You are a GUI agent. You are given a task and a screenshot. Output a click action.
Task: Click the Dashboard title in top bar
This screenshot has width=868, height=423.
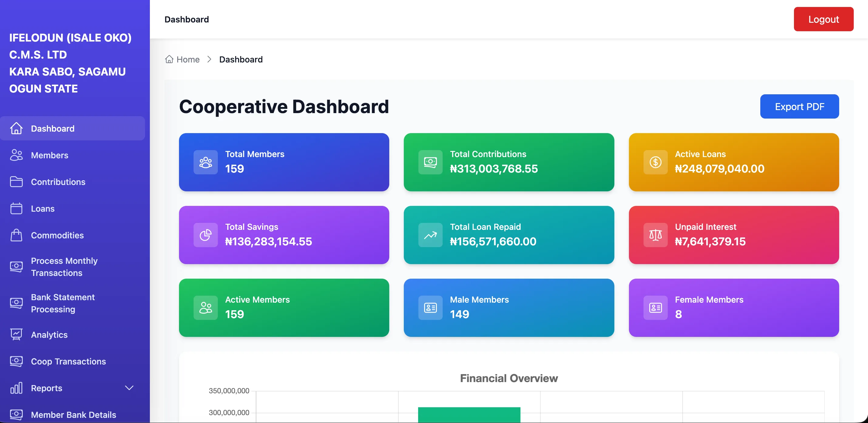[x=187, y=19]
